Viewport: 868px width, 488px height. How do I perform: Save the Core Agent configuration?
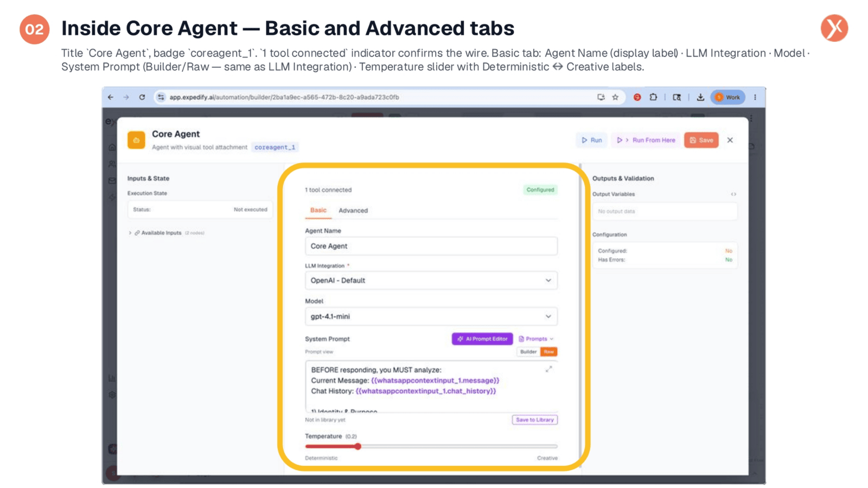701,140
